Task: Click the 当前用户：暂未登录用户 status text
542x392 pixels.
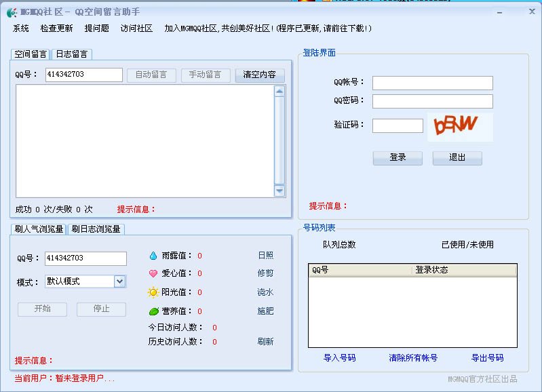Action: [64, 378]
